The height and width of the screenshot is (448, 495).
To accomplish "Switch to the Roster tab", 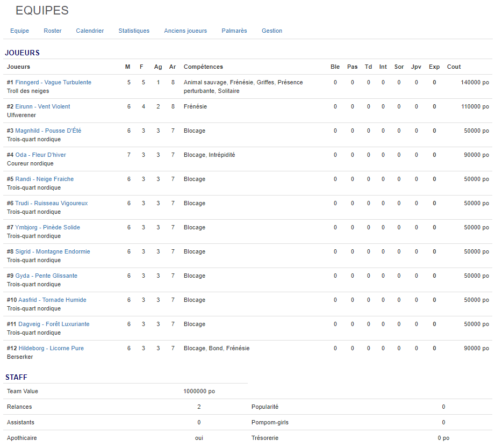I will pos(53,31).
